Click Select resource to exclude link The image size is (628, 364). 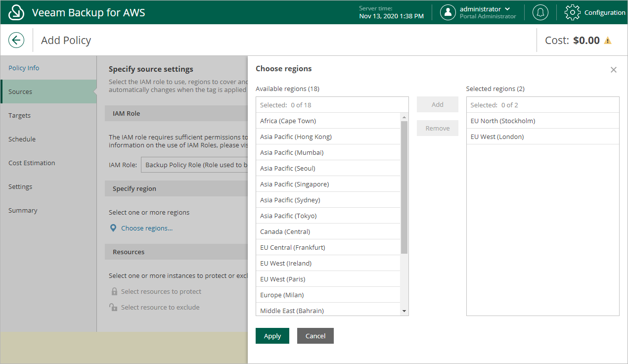tap(160, 307)
